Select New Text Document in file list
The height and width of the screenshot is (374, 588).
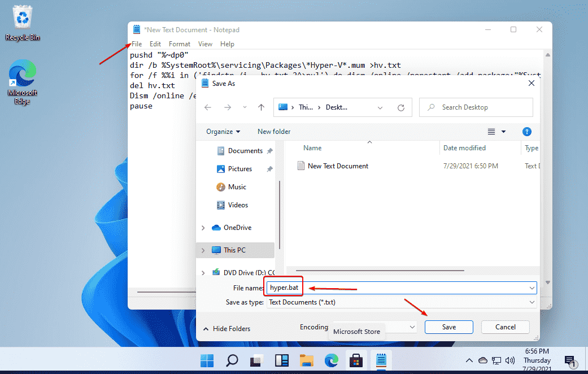(x=338, y=166)
